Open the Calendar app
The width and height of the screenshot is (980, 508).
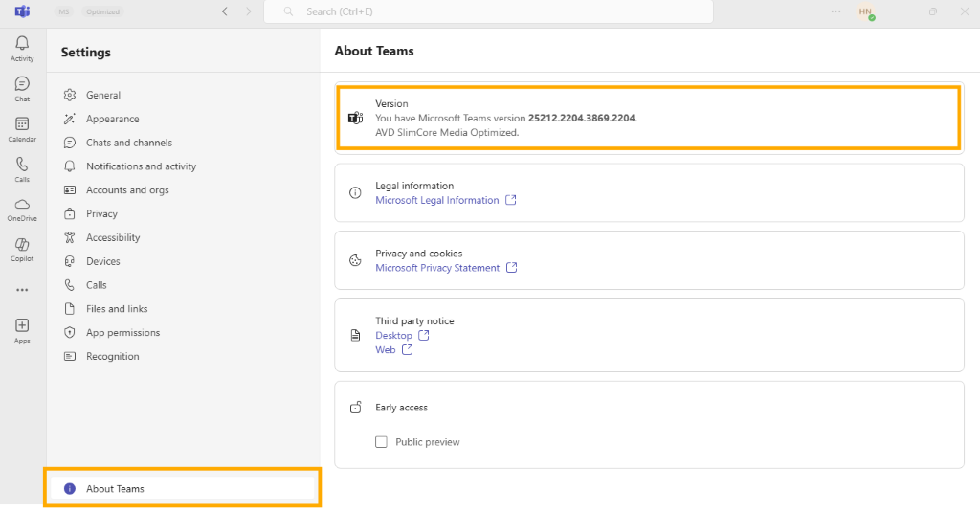tap(22, 129)
